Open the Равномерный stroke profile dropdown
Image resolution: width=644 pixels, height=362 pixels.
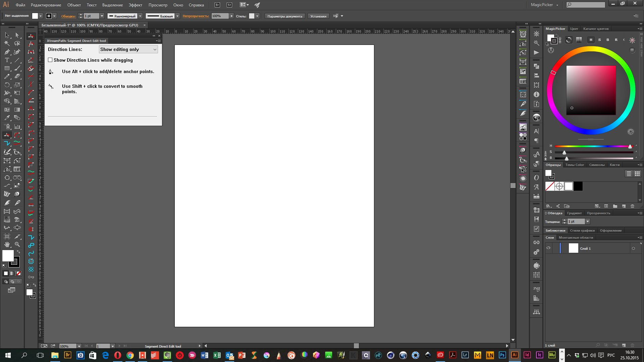pos(140,16)
